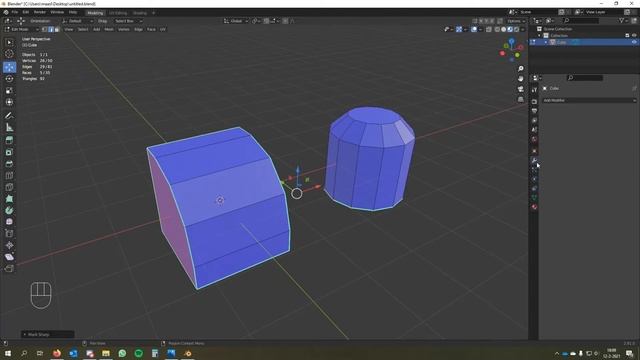Image resolution: width=640 pixels, height=360 pixels.
Task: Open the Global orientation dropdown
Action: [236, 21]
